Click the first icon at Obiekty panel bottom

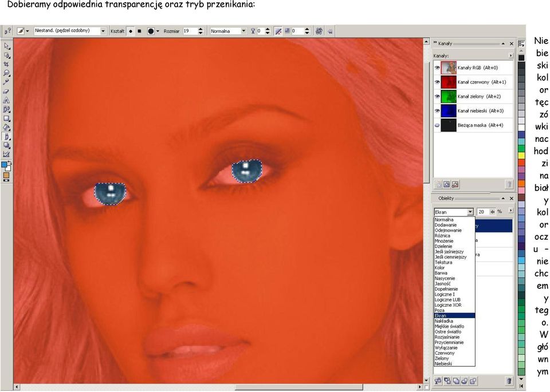point(438,381)
